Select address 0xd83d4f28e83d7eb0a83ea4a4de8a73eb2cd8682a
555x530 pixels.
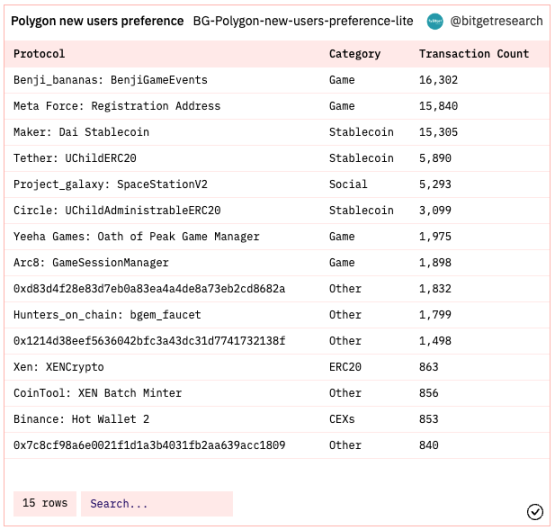[149, 289]
